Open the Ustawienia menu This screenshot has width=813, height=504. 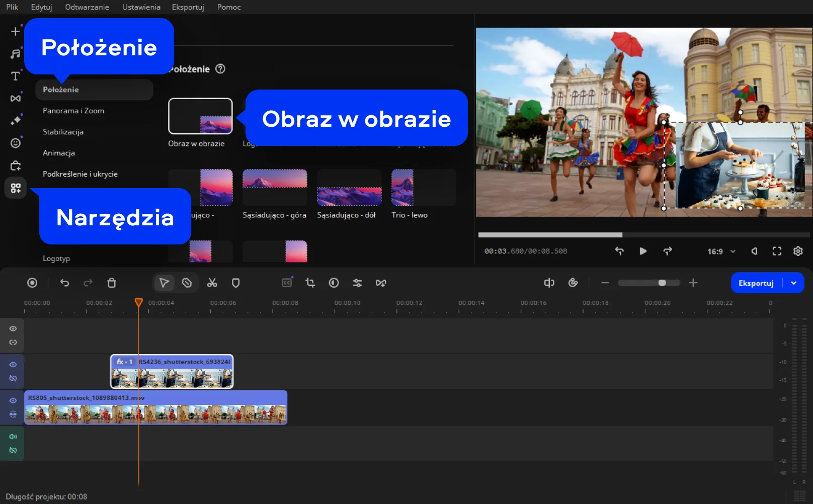pyautogui.click(x=141, y=7)
